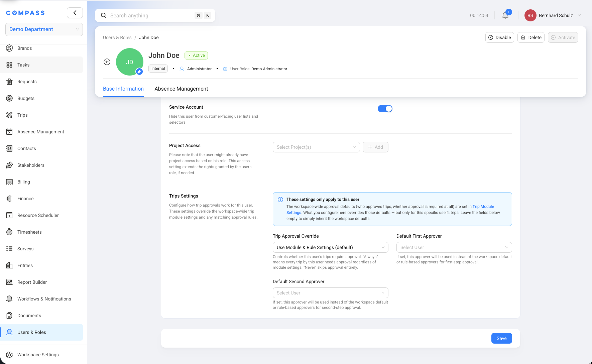Toggle the Service Account switch

385,109
